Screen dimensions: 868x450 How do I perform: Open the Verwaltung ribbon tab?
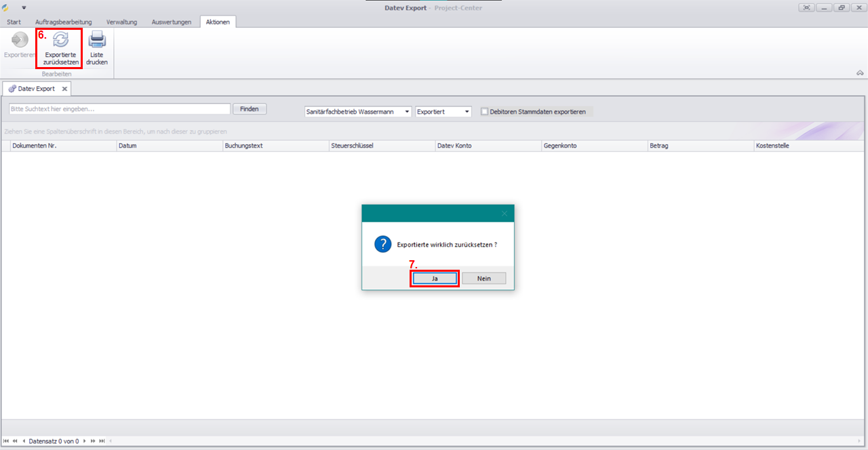121,22
